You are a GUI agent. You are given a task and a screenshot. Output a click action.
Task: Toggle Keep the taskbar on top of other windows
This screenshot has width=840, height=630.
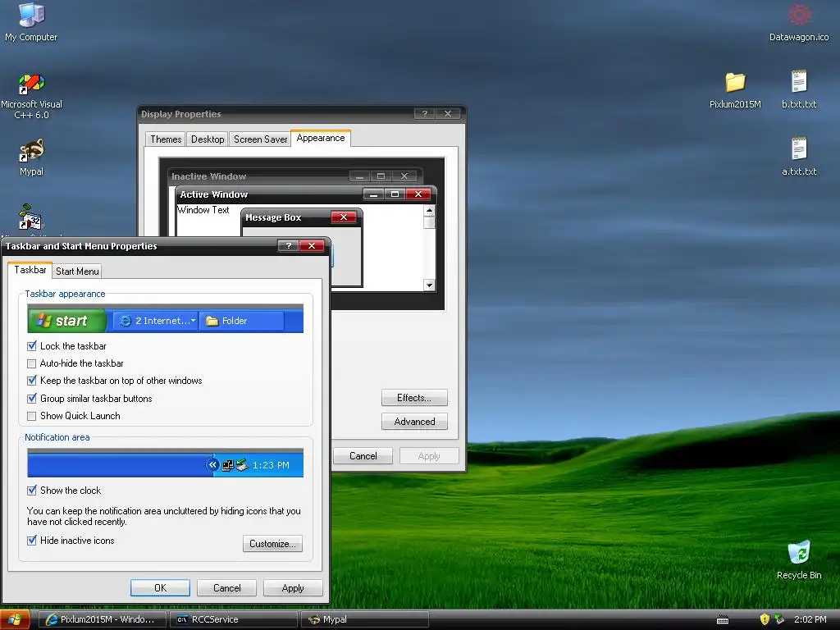tap(32, 381)
